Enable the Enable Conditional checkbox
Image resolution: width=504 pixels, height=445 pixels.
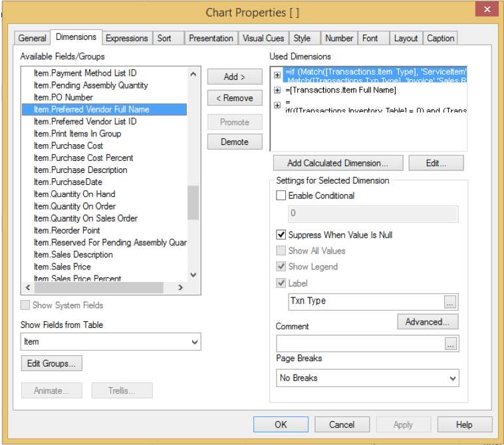[x=281, y=196]
